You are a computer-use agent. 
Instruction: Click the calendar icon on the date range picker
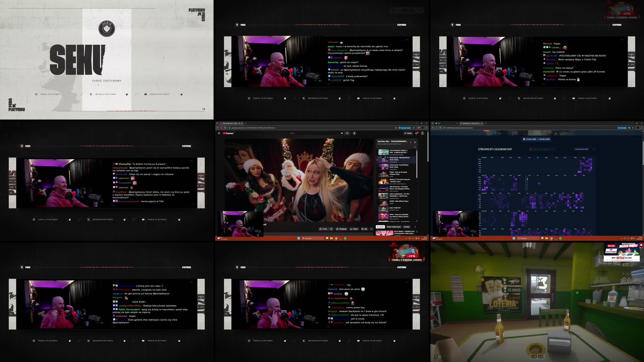coord(524,139)
